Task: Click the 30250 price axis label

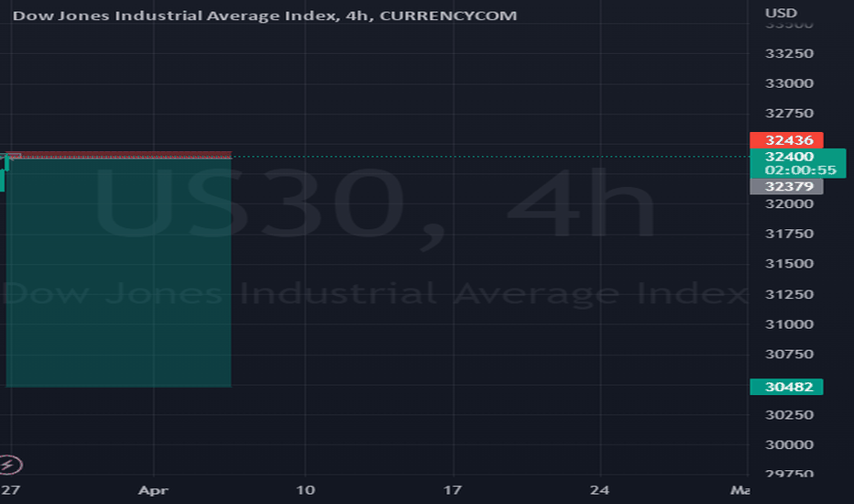Action: pos(789,414)
